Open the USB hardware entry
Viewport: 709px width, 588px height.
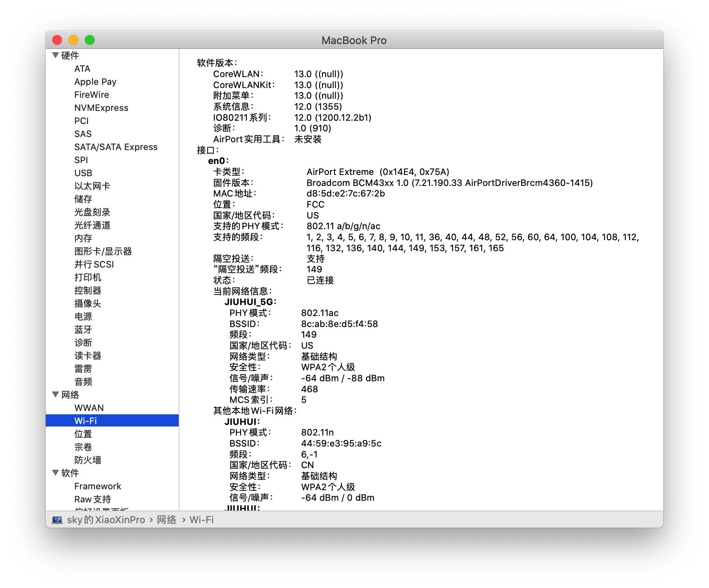pyautogui.click(x=83, y=173)
